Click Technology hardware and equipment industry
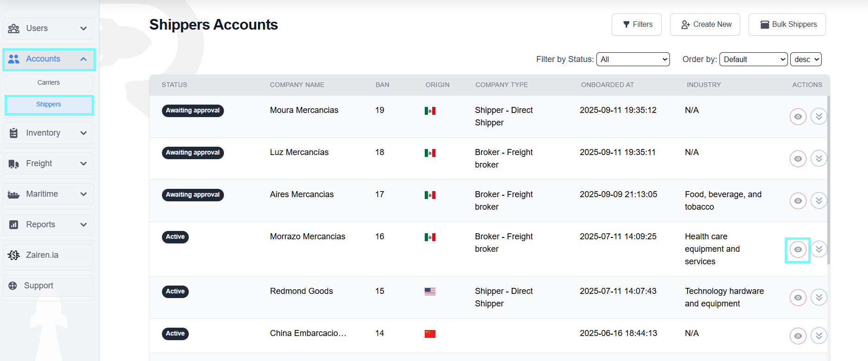The height and width of the screenshot is (361, 868). point(724,298)
